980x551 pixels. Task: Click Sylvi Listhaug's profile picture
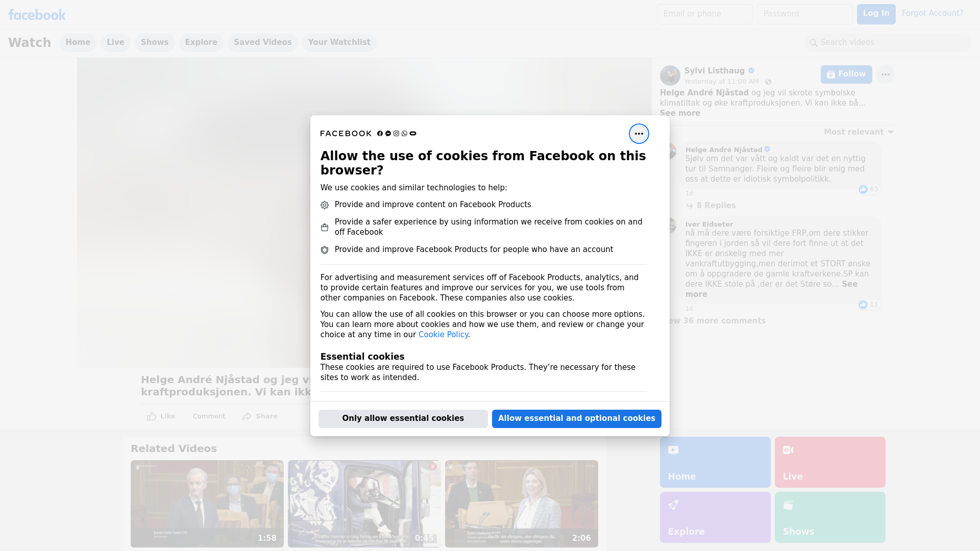670,76
